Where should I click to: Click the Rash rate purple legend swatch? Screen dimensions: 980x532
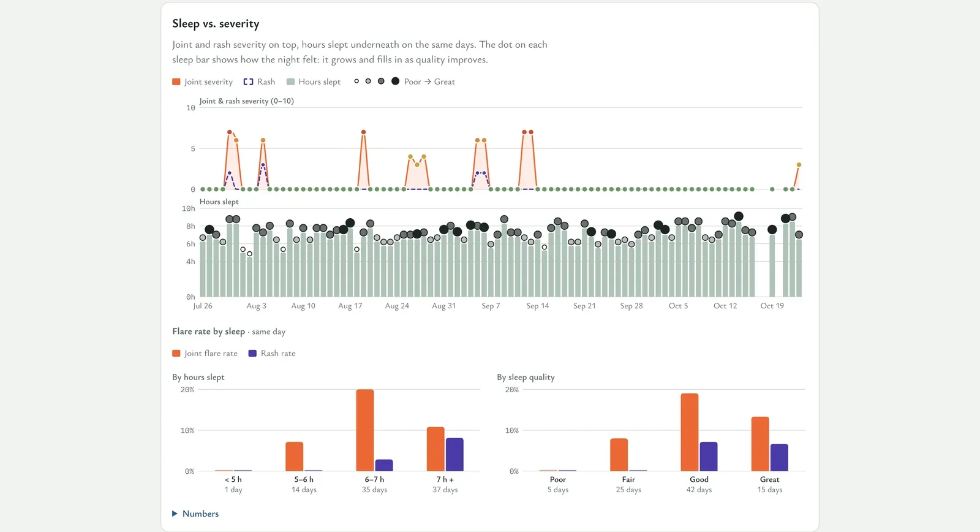(252, 353)
